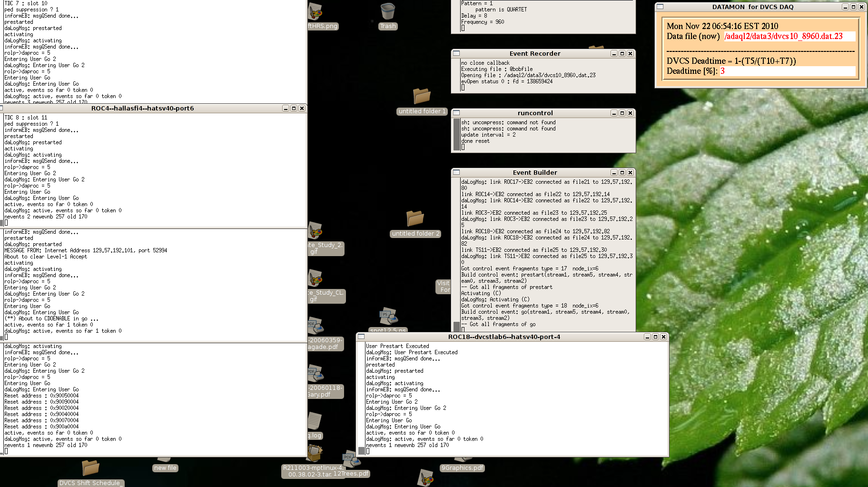
Task: Click 'evOpen status 0 : fd = 138659424' line
Action: [x=507, y=81]
